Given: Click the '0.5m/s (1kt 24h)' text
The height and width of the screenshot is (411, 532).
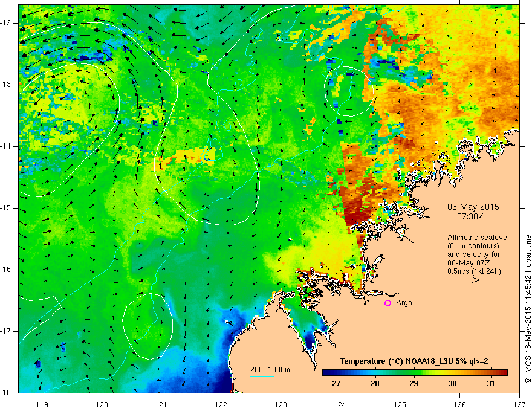Looking at the screenshot, I should [474, 271].
